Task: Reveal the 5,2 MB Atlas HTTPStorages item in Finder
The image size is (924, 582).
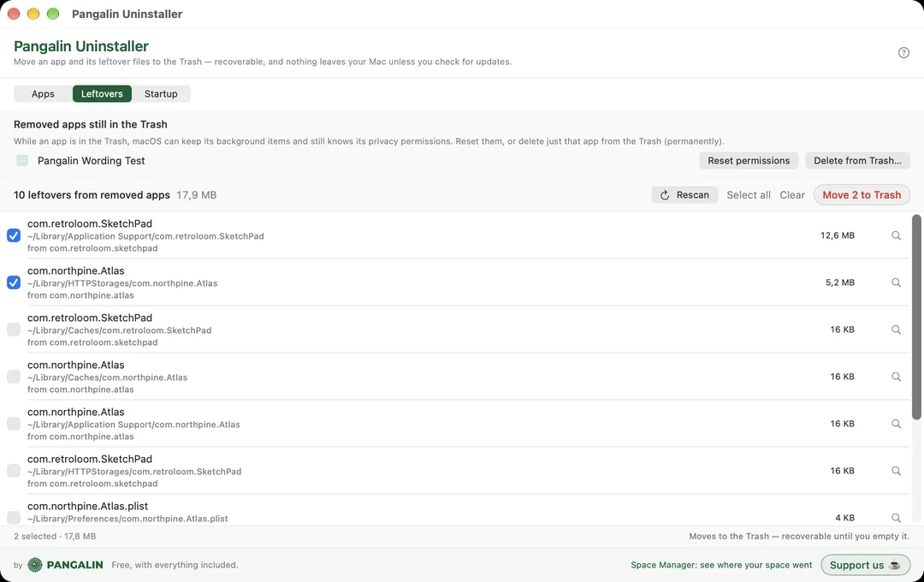Action: (896, 282)
